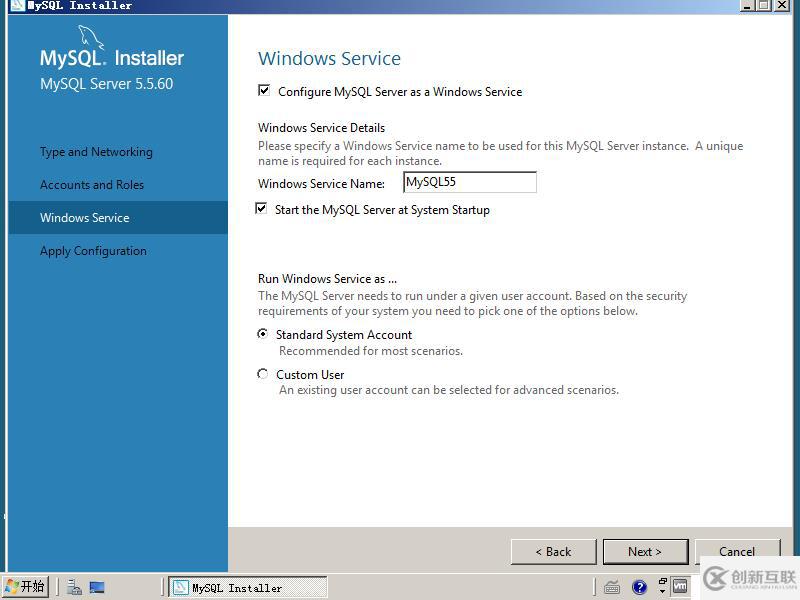800x600 pixels.
Task: Click the VMware tools tray icon
Action: (x=680, y=587)
